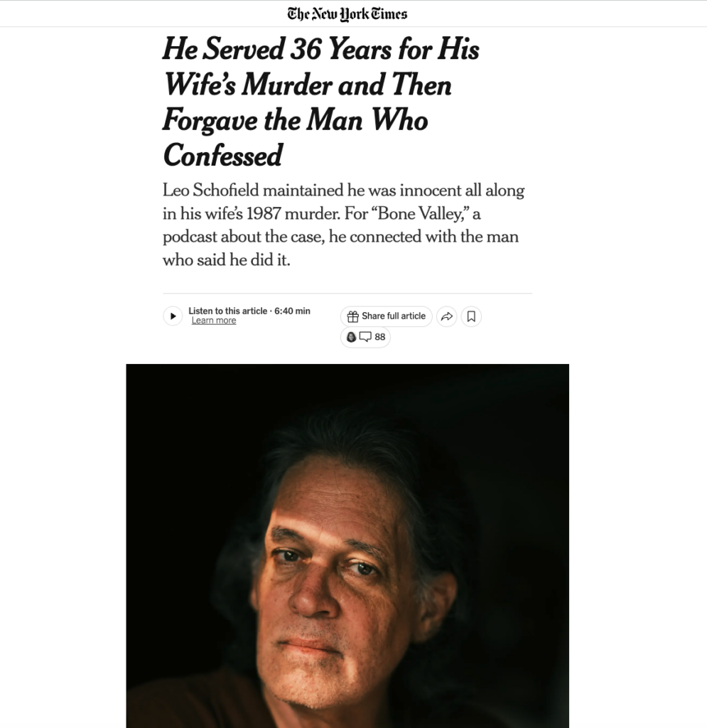The width and height of the screenshot is (707, 728).
Task: Click "Wife's Murder and Then" headline line
Action: [307, 85]
